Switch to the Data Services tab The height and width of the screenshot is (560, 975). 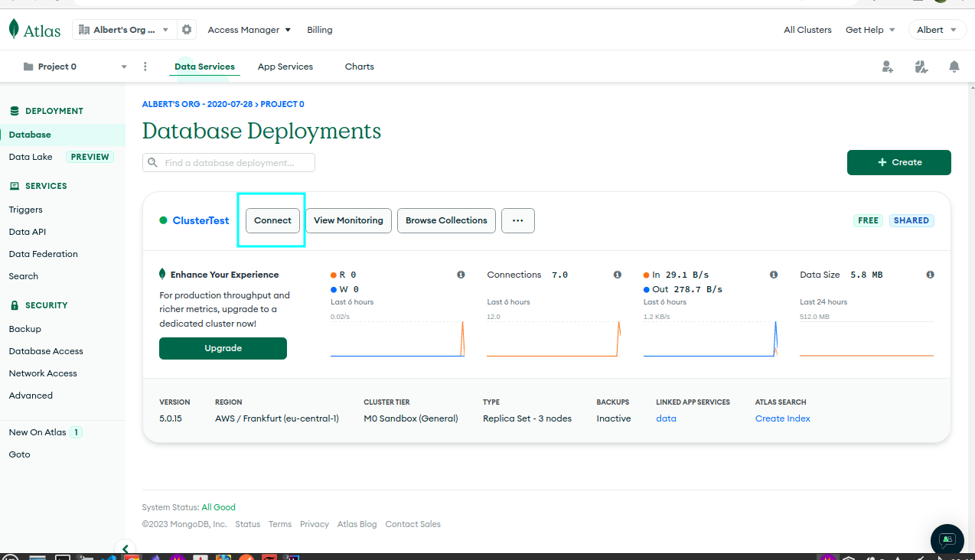pyautogui.click(x=204, y=67)
